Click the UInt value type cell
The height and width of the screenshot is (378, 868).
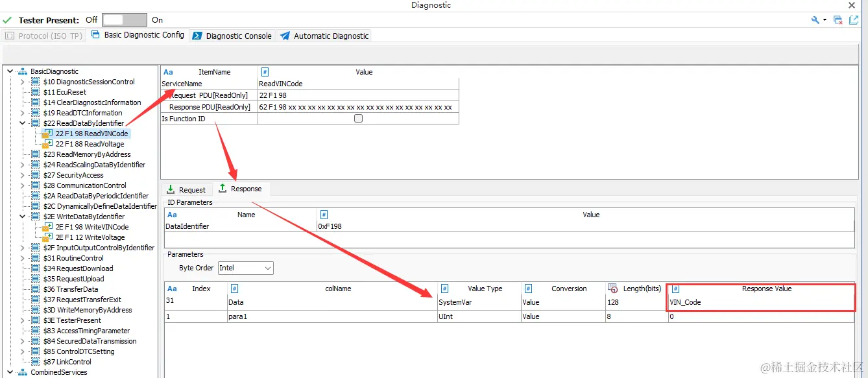pyautogui.click(x=479, y=316)
